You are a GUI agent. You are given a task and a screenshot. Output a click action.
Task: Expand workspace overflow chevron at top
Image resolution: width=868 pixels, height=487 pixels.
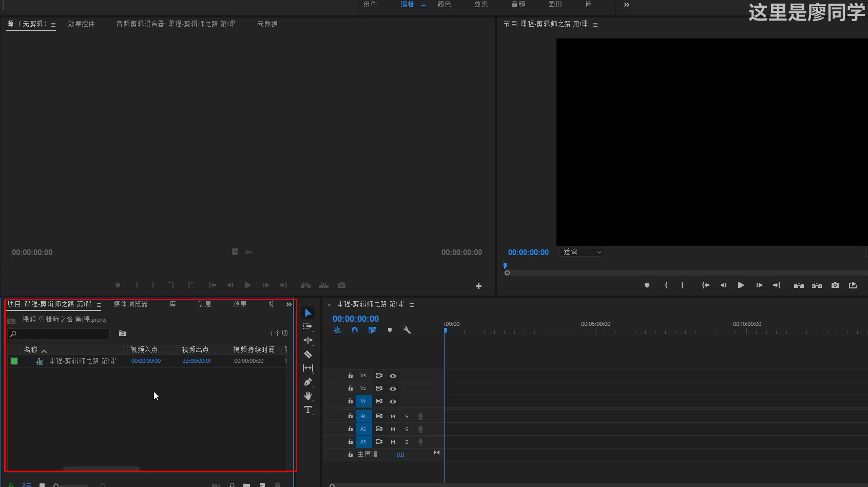coord(626,5)
